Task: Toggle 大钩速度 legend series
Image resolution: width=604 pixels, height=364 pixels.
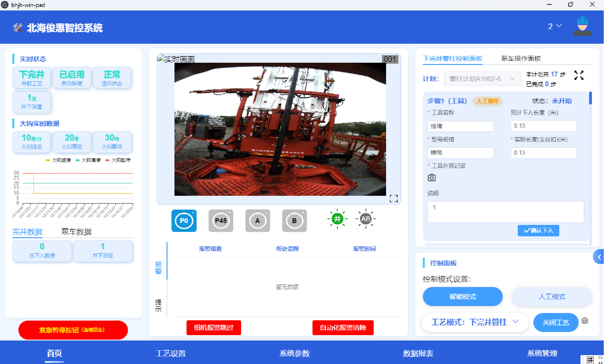Action: (58, 160)
